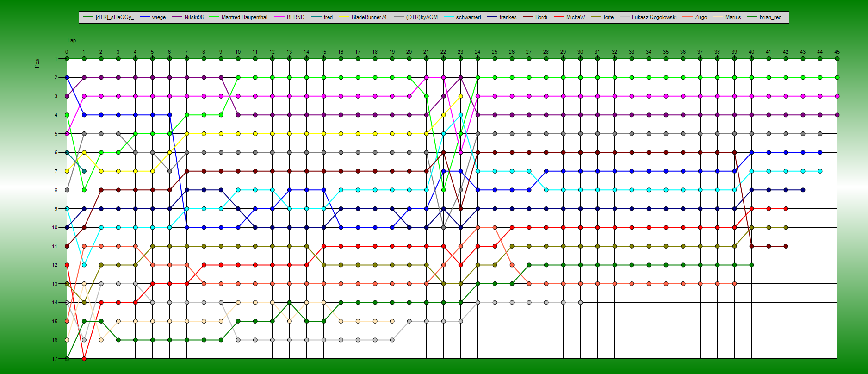This screenshot has height=374, width=868.
Task: Click navy frankes marker at lap 43 position 8
Action: click(x=803, y=190)
